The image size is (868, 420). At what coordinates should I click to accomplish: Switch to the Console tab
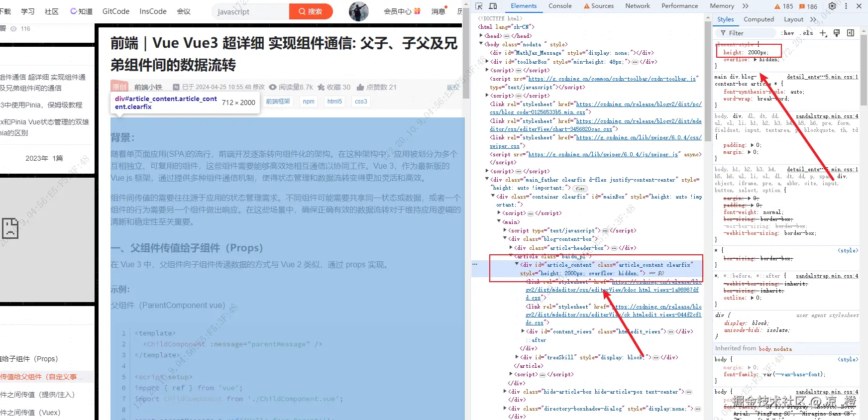(560, 6)
